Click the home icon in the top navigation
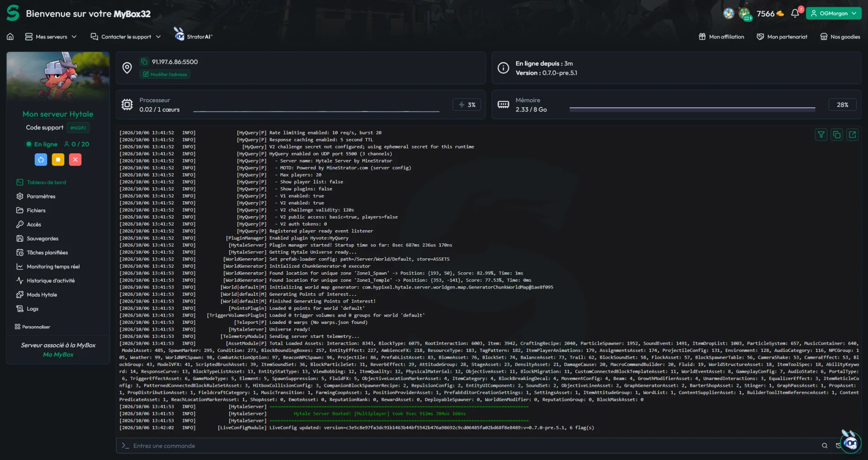Viewport: 868px width, 460px height. pyautogui.click(x=10, y=37)
